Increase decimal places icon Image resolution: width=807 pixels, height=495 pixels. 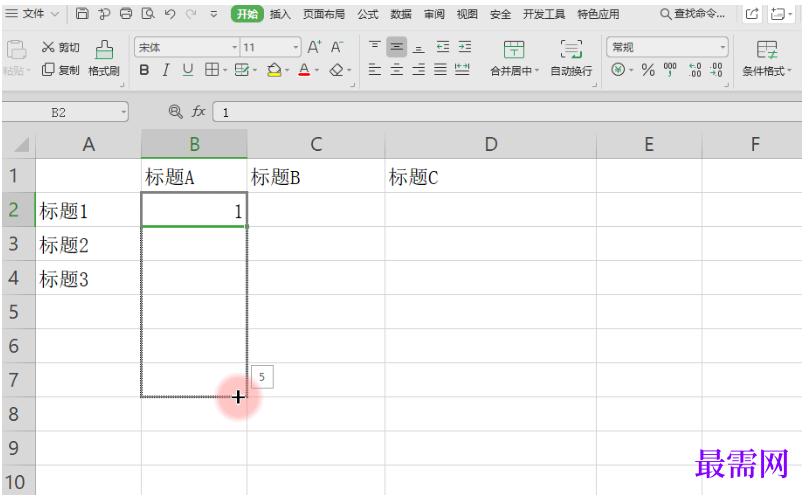695,69
